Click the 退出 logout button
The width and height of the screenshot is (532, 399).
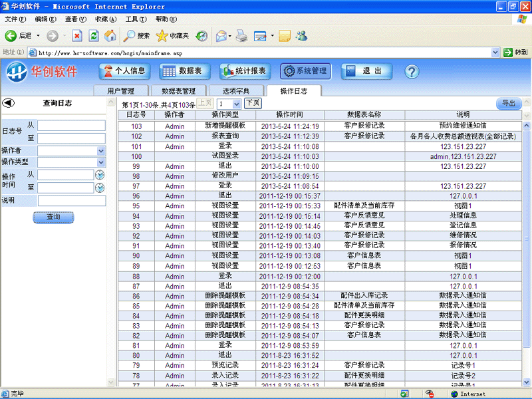[366, 71]
